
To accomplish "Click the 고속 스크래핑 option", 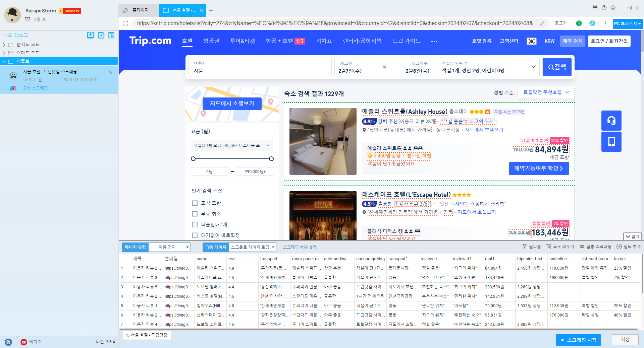I will point(35,88).
